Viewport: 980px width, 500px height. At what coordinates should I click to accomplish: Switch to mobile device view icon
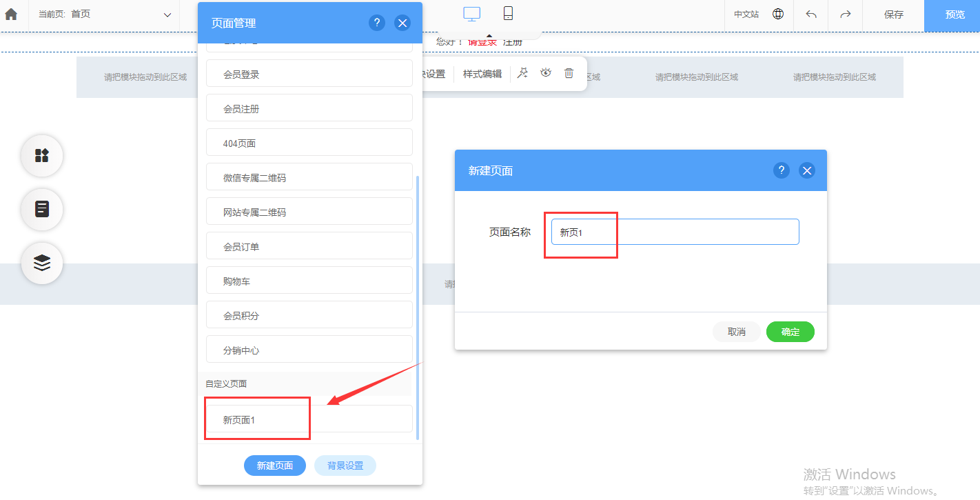(x=508, y=14)
